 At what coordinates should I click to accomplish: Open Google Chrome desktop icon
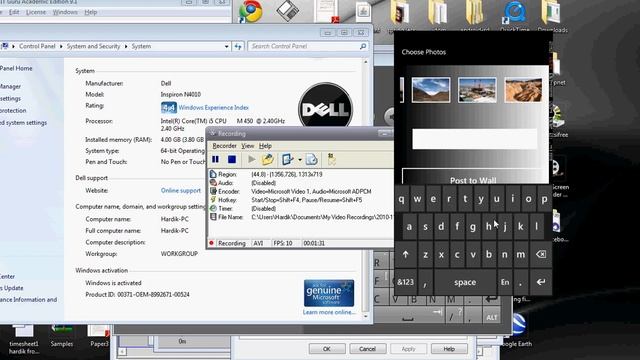tap(250, 11)
